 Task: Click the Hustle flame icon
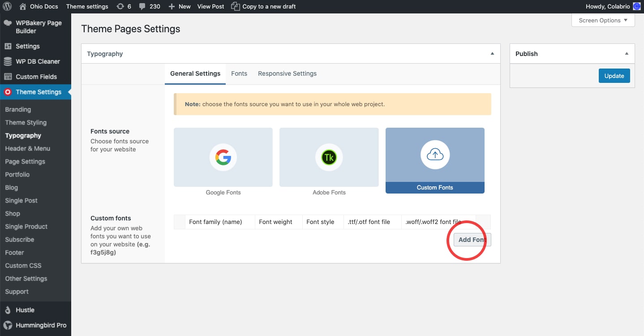tap(8, 310)
